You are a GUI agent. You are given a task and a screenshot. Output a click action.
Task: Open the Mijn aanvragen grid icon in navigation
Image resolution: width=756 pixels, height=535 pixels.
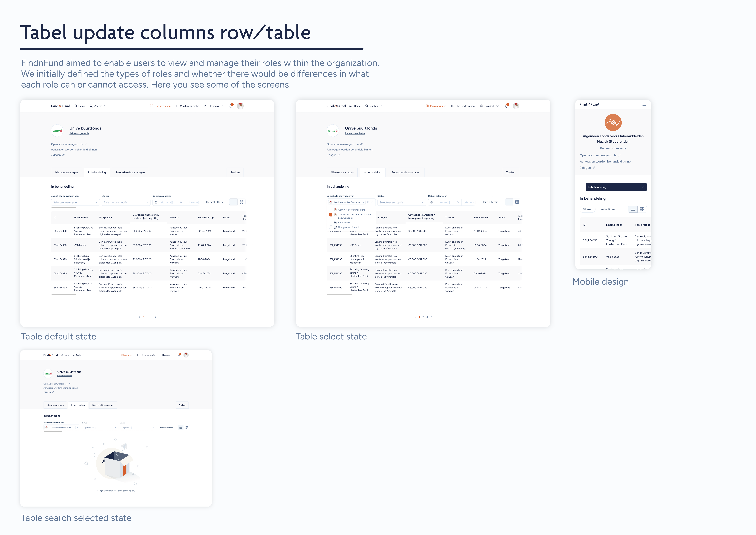point(151,106)
